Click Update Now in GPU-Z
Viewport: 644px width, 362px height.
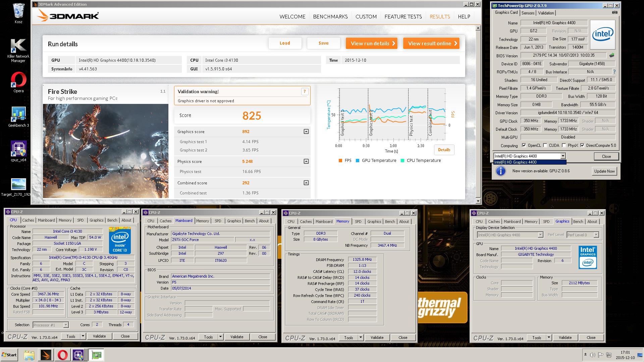[x=604, y=171]
